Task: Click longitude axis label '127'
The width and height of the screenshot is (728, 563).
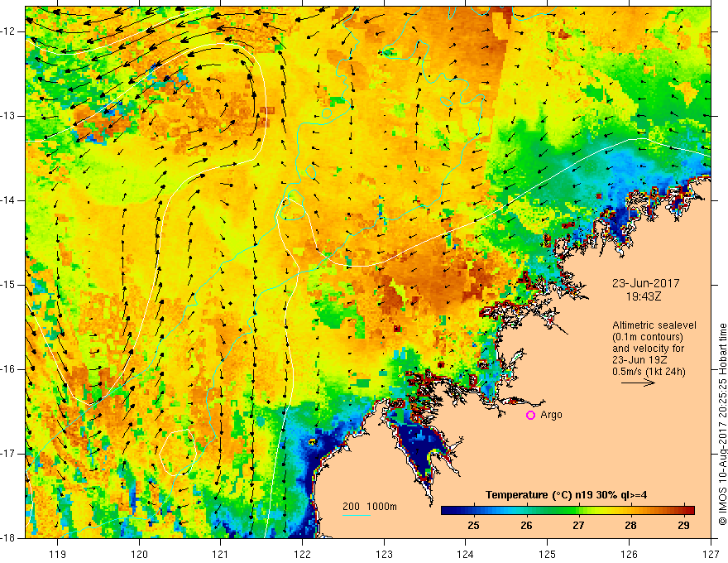Action: click(x=711, y=554)
